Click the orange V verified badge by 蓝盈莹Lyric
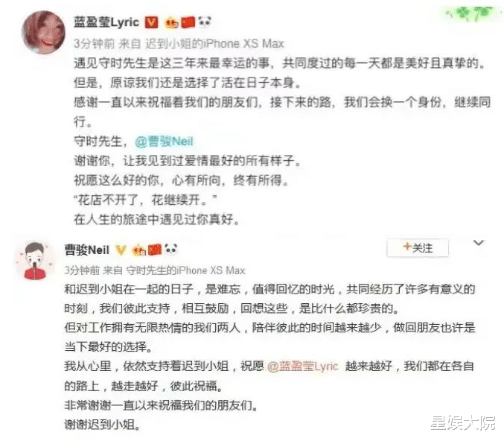Viewport: 504px width, 441px height. pyautogui.click(x=151, y=22)
